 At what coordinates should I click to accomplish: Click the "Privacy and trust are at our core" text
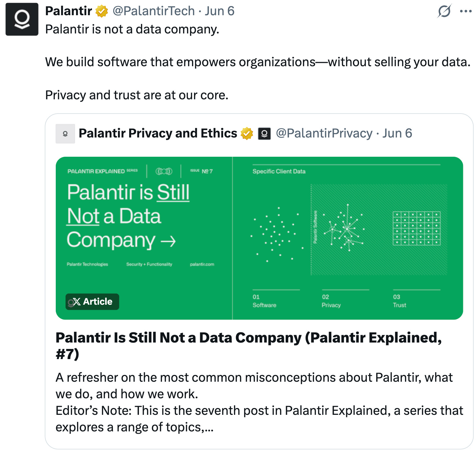[x=137, y=95]
